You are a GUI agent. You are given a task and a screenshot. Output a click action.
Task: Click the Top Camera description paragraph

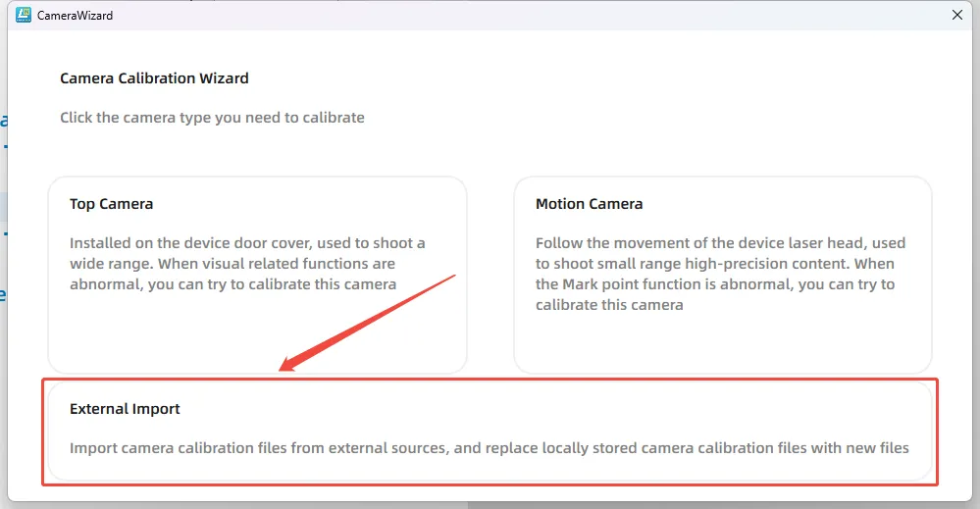247,264
